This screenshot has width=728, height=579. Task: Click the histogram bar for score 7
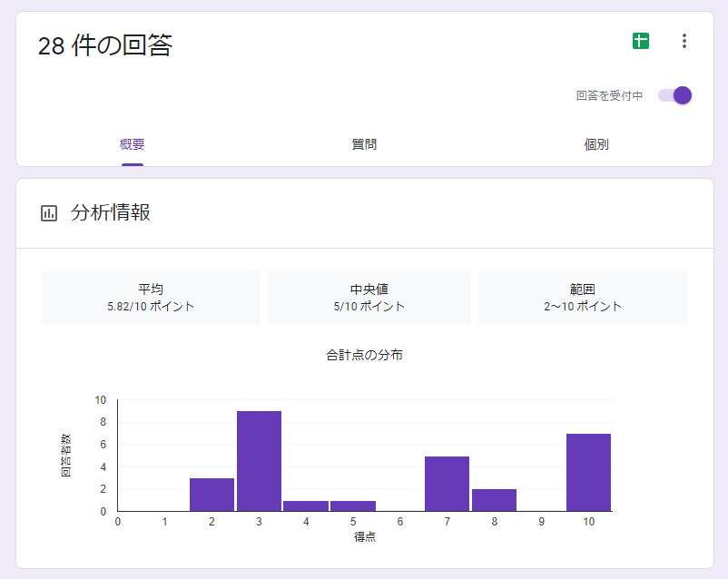pyautogui.click(x=448, y=484)
